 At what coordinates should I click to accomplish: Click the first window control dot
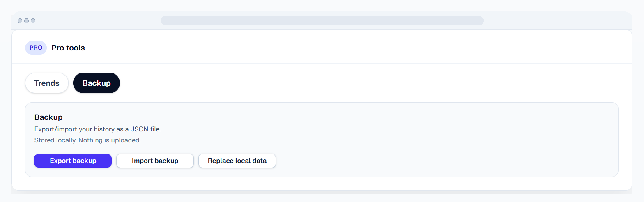point(20,21)
